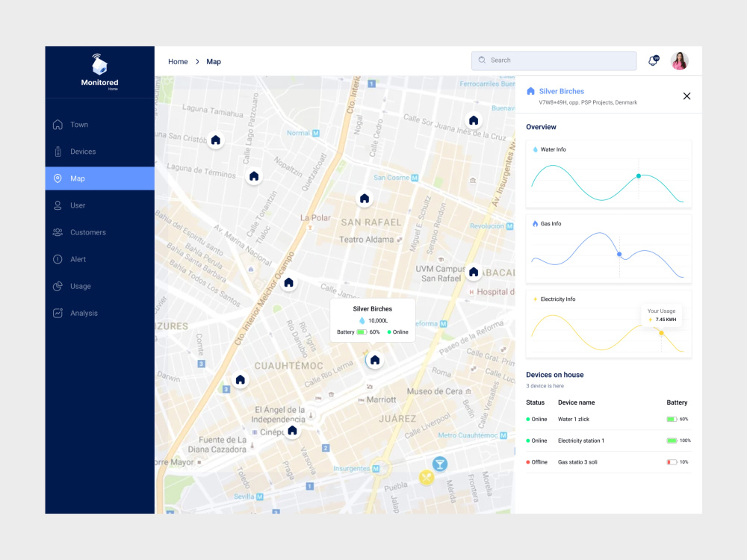Click the Map breadcrumb label
Image resolution: width=747 pixels, height=560 pixels.
[x=214, y=61]
